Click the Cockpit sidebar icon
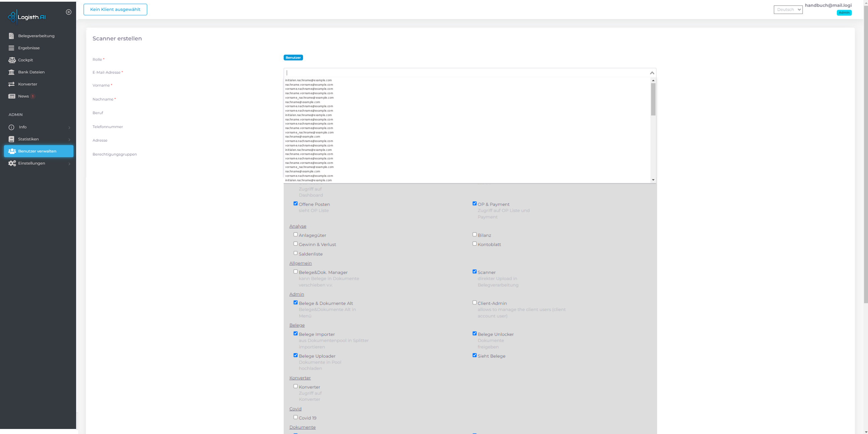The height and width of the screenshot is (434, 868). 12,60
